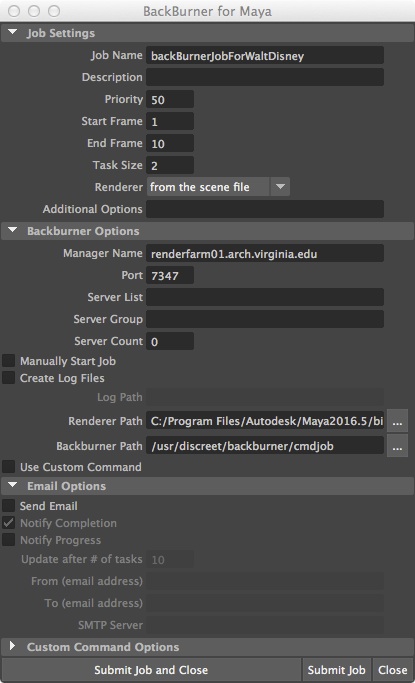Collapse the Job Settings section
This screenshot has height=683, width=415.
coord(12,33)
